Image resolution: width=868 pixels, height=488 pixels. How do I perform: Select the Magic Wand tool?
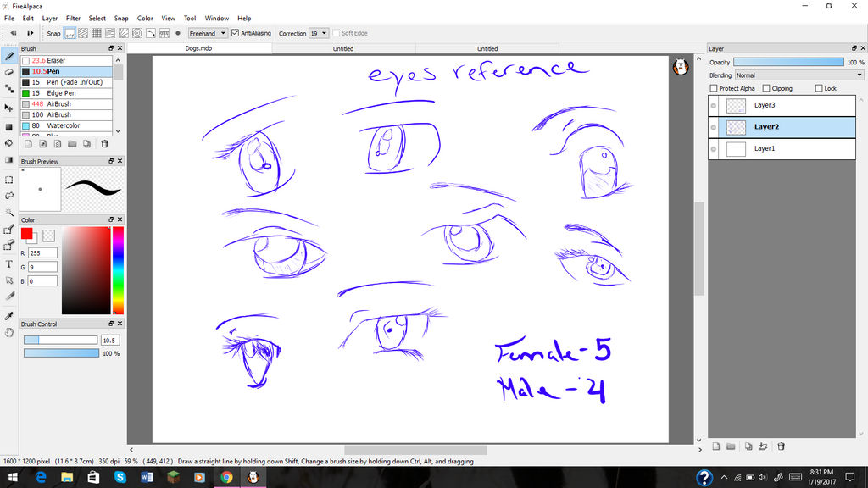tap(9, 213)
